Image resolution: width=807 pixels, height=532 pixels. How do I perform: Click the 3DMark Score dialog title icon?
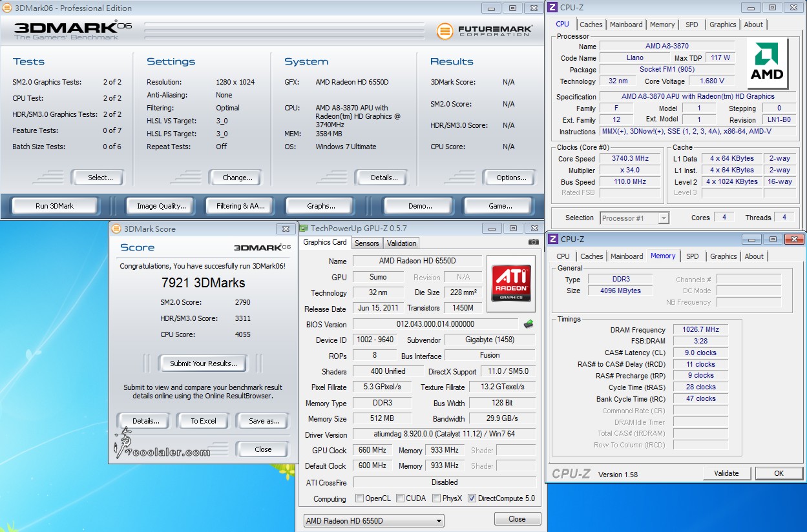click(116, 229)
